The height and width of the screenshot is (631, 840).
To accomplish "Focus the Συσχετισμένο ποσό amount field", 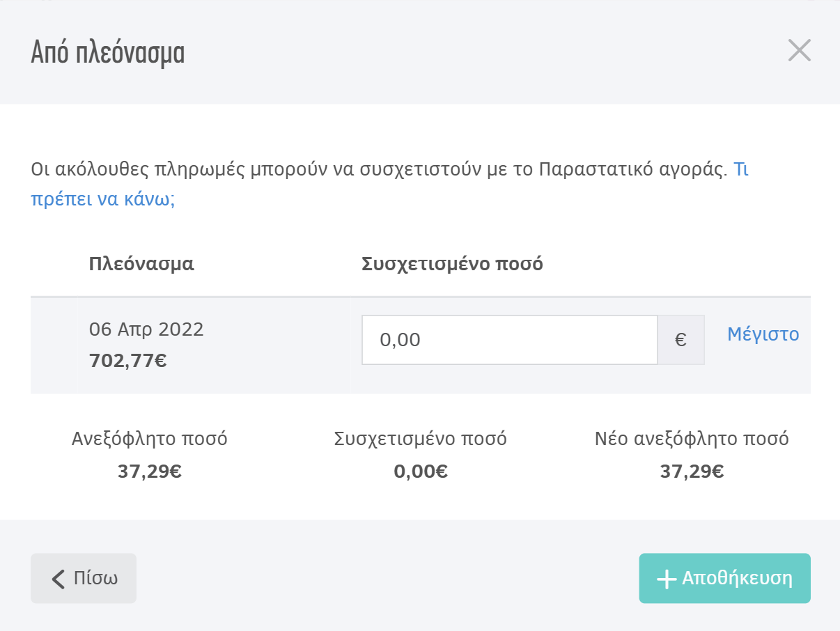I will pyautogui.click(x=509, y=340).
